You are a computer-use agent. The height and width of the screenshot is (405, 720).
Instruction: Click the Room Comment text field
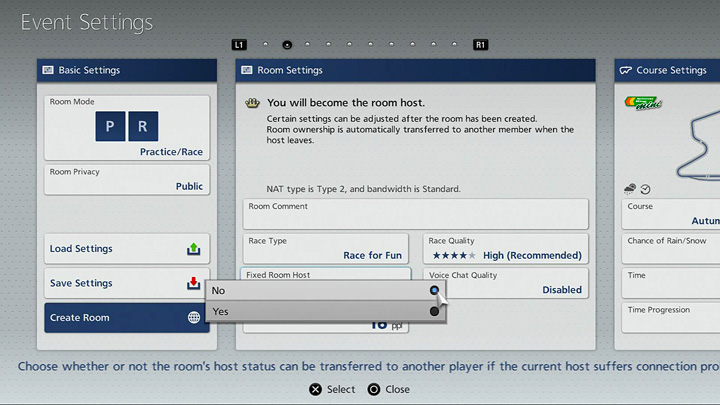tap(415, 214)
